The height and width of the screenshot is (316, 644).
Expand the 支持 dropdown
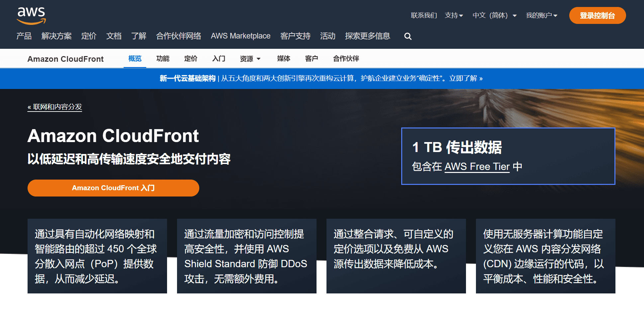tap(454, 15)
